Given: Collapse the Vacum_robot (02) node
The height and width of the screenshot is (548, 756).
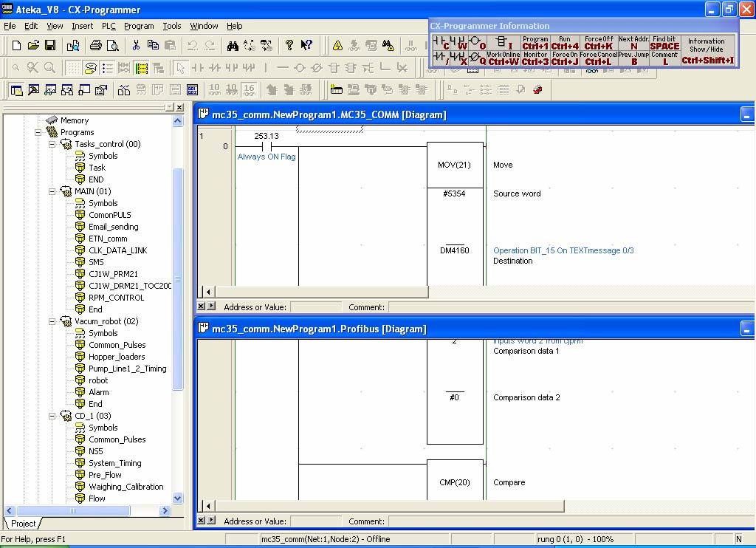Looking at the screenshot, I should [x=52, y=321].
